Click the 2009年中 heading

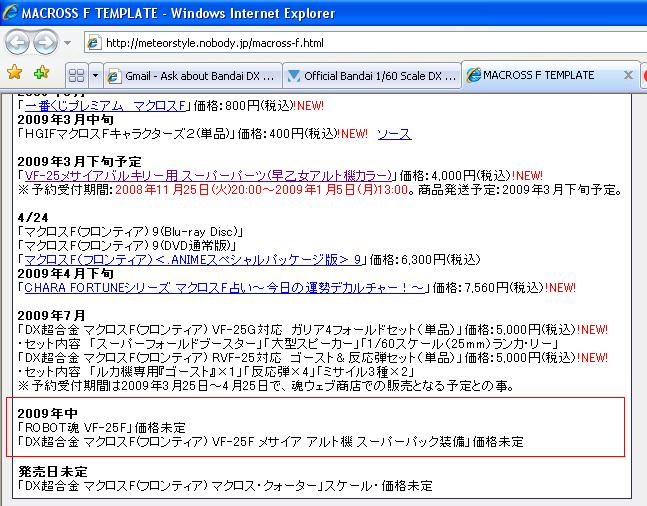(x=47, y=413)
